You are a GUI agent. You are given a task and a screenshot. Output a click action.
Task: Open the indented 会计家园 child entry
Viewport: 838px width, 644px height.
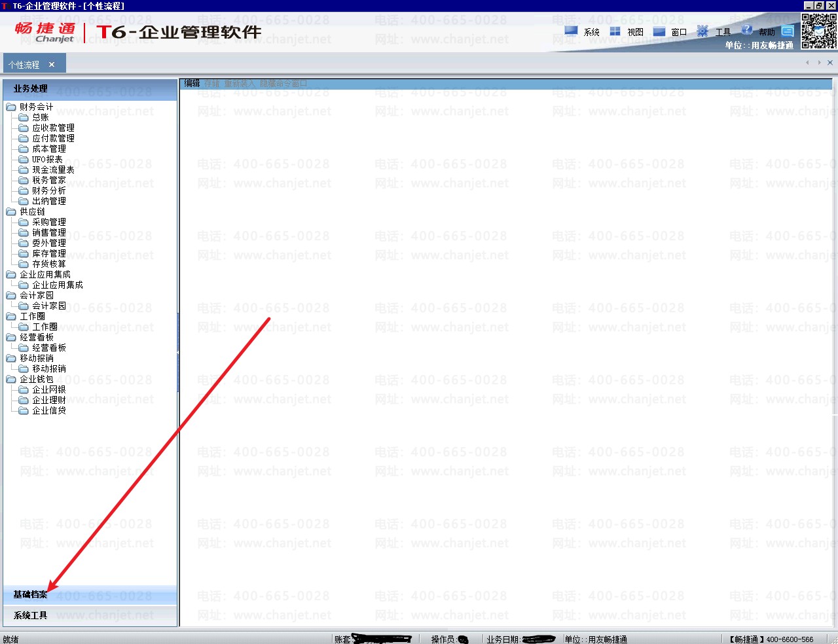pyautogui.click(x=49, y=306)
